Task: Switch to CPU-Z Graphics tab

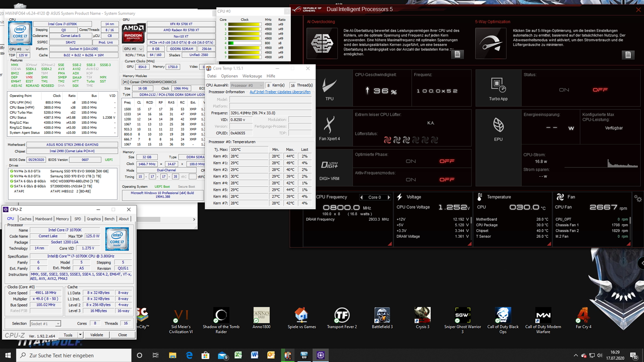Action: coord(94,219)
